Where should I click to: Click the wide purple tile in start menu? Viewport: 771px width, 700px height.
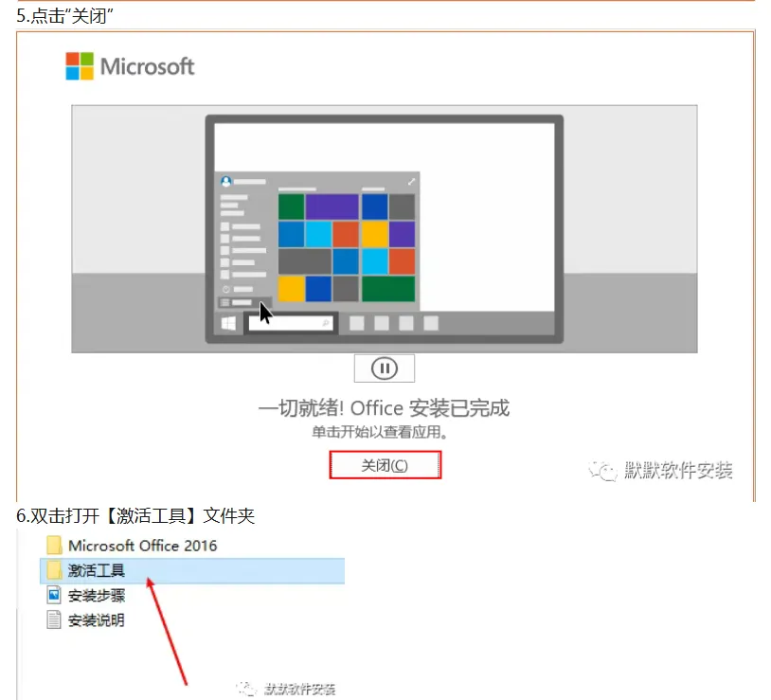332,206
